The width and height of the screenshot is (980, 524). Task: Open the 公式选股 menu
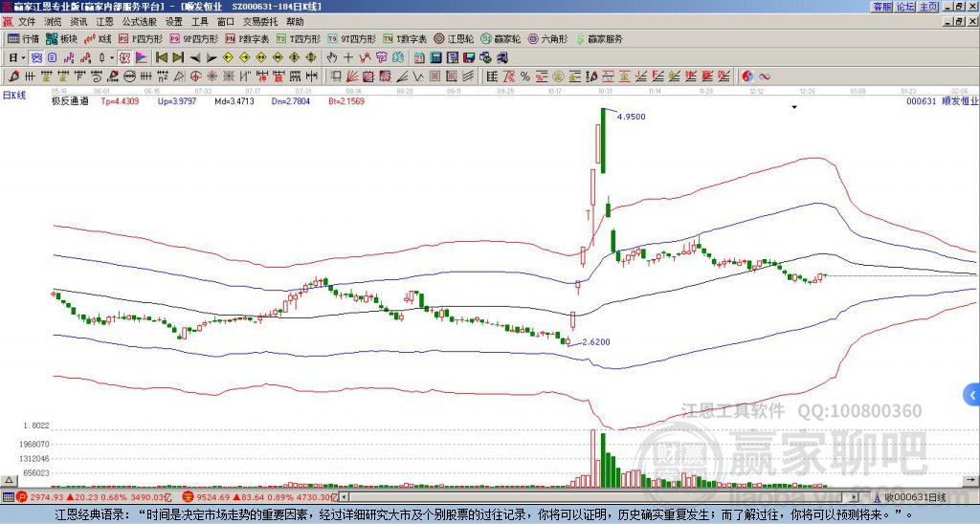[x=140, y=22]
